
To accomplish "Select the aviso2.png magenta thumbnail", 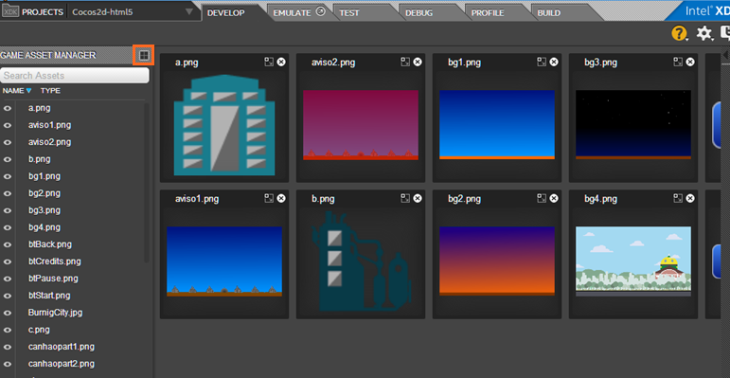I will [x=361, y=125].
